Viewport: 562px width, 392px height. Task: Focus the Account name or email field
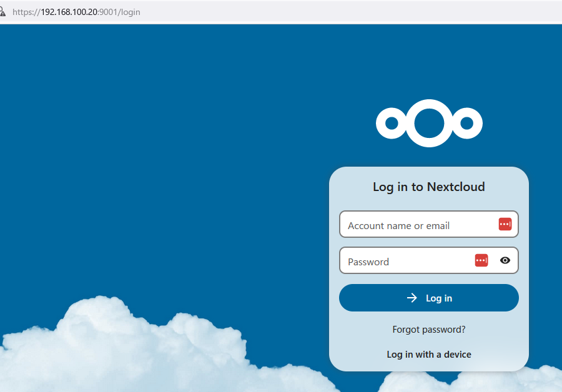(x=429, y=224)
